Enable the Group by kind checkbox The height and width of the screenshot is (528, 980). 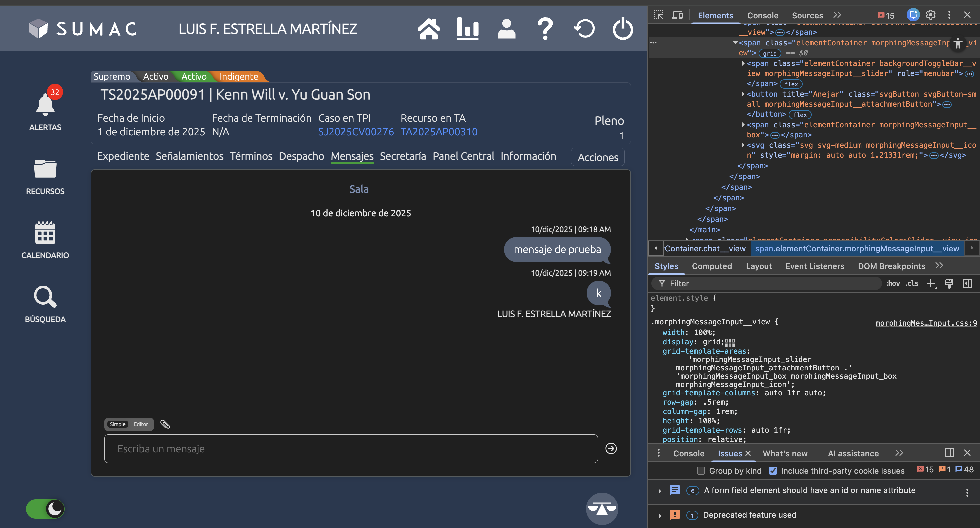pos(701,471)
